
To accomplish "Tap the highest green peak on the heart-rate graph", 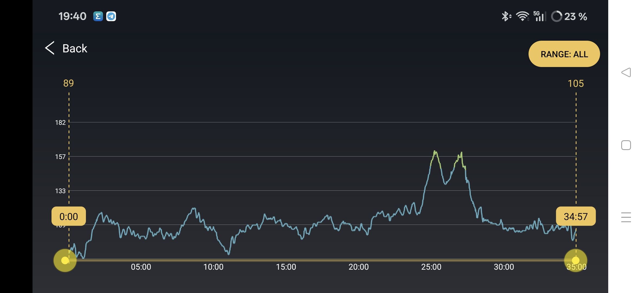I will tap(435, 151).
